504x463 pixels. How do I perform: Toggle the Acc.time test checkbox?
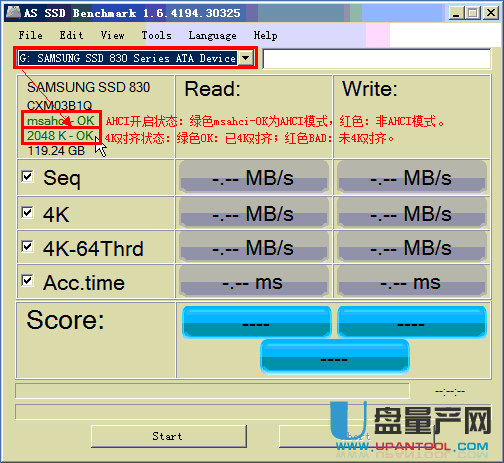(x=27, y=280)
